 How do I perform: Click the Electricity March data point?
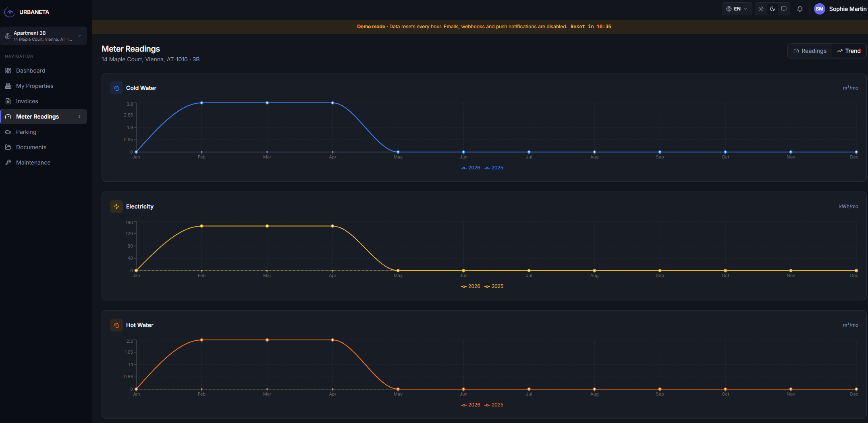[x=267, y=226]
